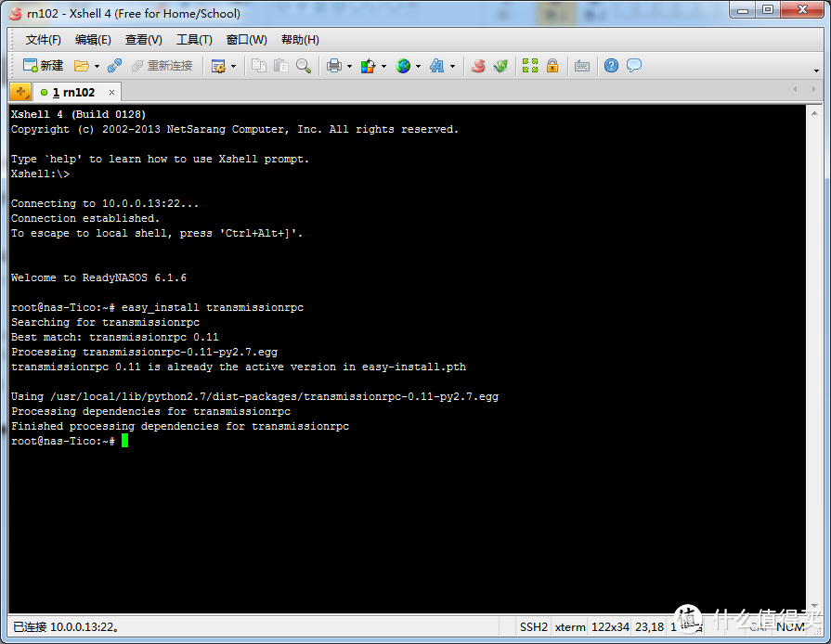Screen dimensions: 831x644
Task: Open the Help question mark icon
Action: pos(611,66)
